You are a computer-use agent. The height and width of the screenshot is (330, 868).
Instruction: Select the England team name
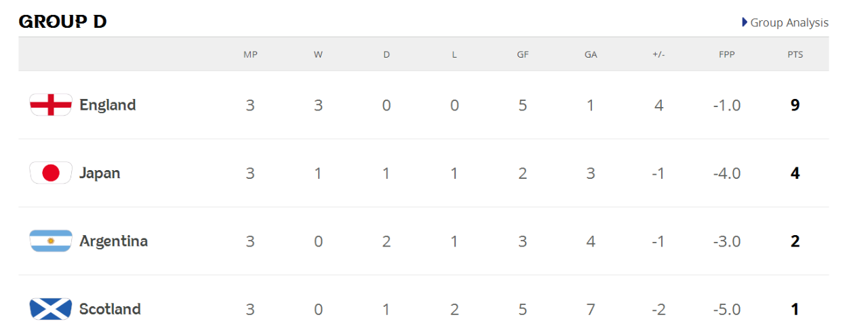pos(107,105)
